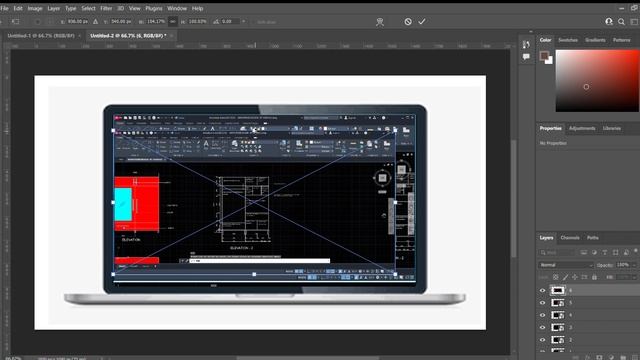Open the interpolation dropdown arrow in options bar
The width and height of the screenshot is (640, 360).
[x=244, y=22]
